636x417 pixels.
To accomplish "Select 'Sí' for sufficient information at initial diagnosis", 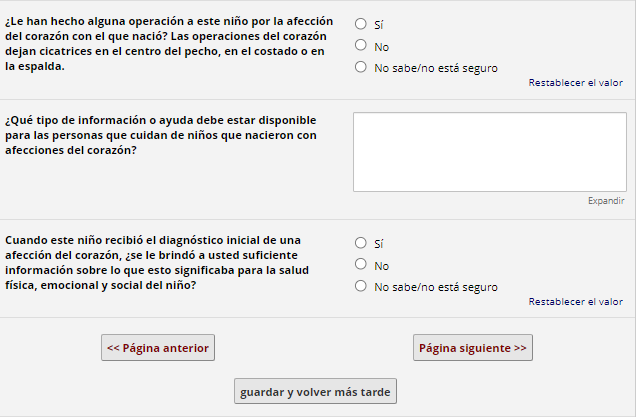I will pyautogui.click(x=360, y=242).
